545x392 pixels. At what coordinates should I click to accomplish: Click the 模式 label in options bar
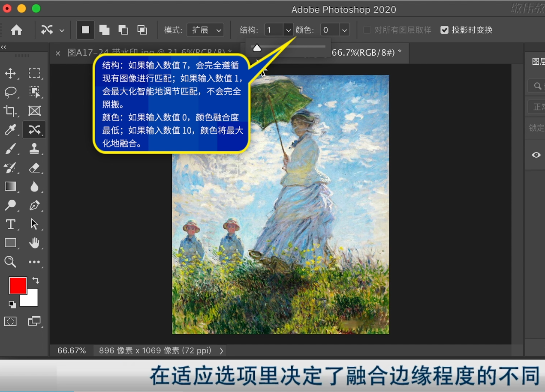pos(174,30)
